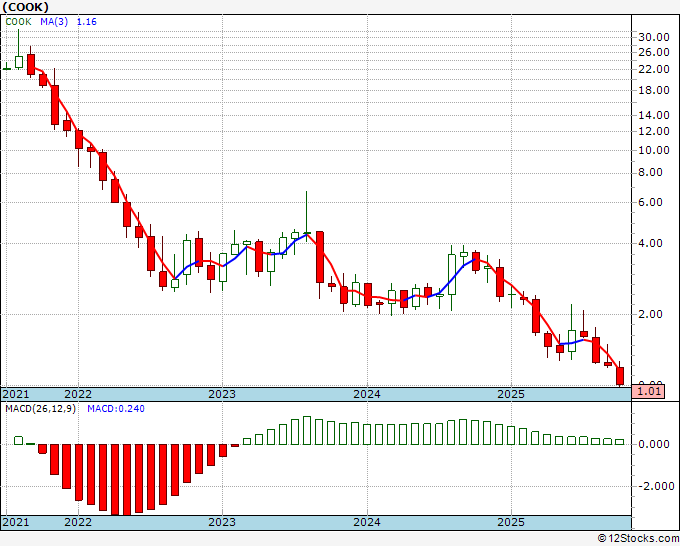Click the first green MACD histogram bar in 2021

19,441
